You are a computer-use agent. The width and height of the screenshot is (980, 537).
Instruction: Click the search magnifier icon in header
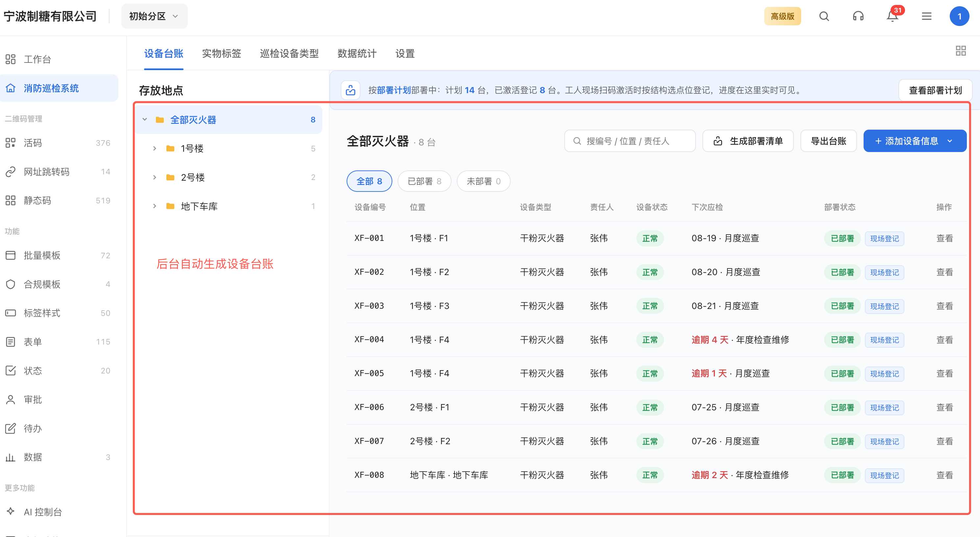point(824,16)
